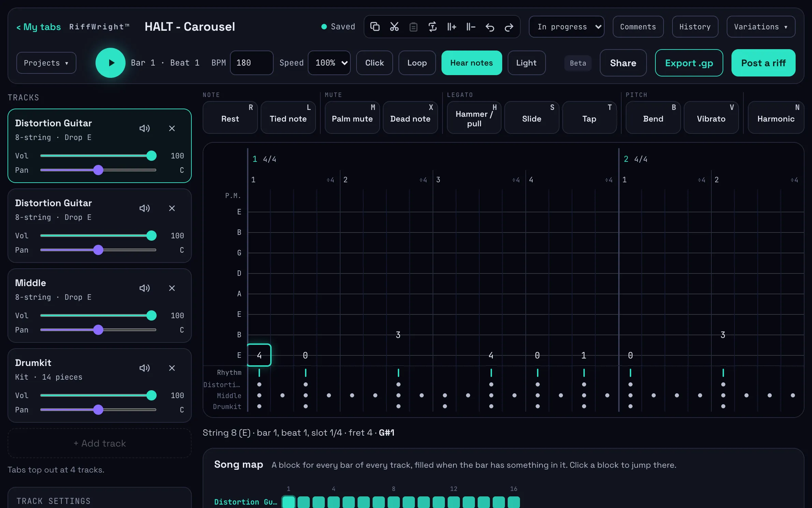
Task: Open the In progress status dropdown
Action: pos(567,27)
